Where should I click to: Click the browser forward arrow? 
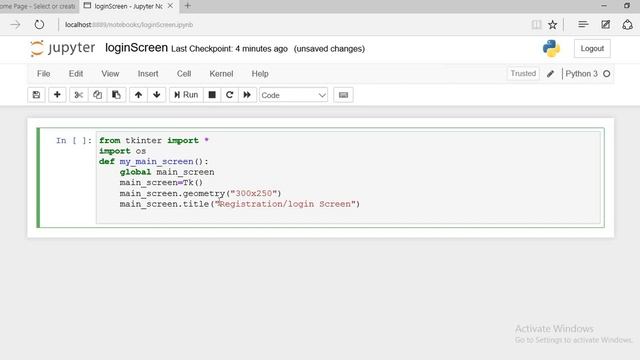click(x=15, y=25)
